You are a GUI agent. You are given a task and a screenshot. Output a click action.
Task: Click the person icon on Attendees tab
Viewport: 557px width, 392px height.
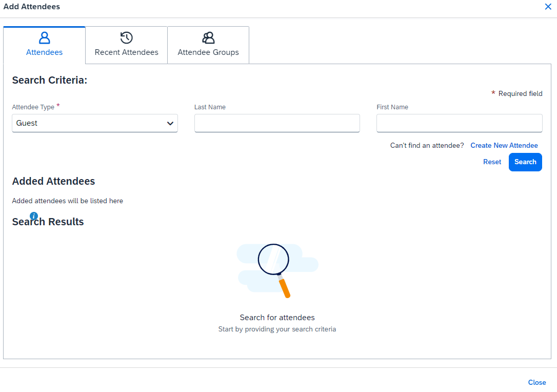coord(45,38)
